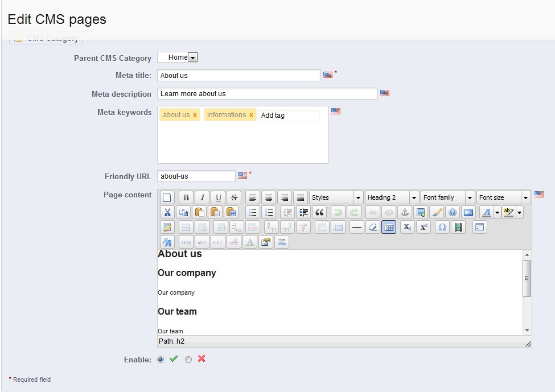Click the Friendly URL input field

point(196,176)
